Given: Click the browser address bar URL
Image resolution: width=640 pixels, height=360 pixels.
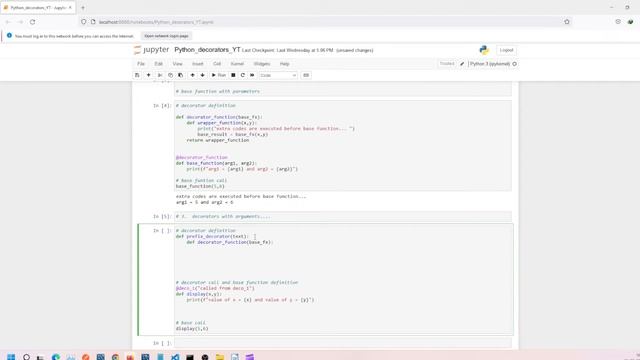Looking at the screenshot, I should pyautogui.click(x=156, y=22).
